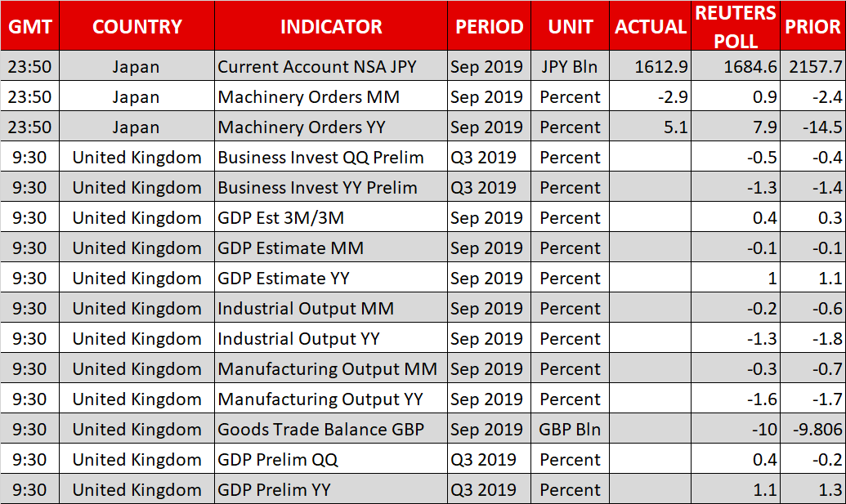
Task: Click the Reuters poll value -10
Action: pos(764,429)
